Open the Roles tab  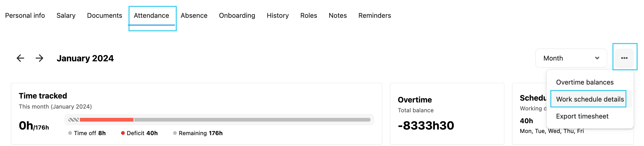pos(309,15)
